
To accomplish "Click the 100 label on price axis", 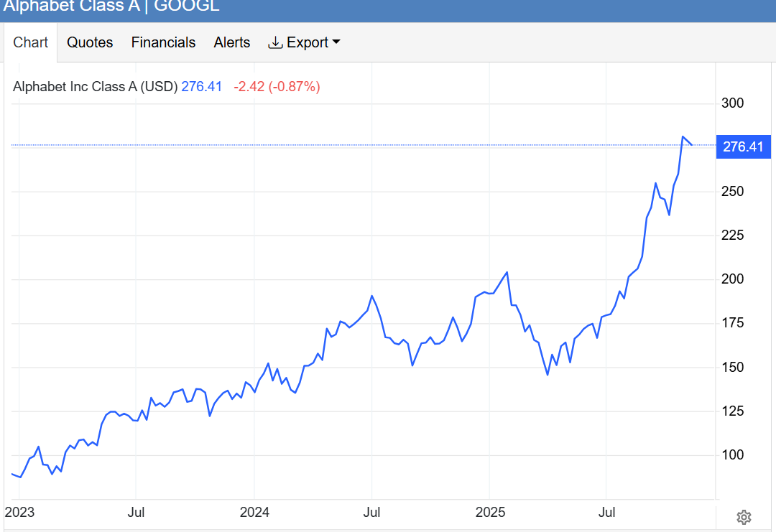I will pyautogui.click(x=732, y=455).
